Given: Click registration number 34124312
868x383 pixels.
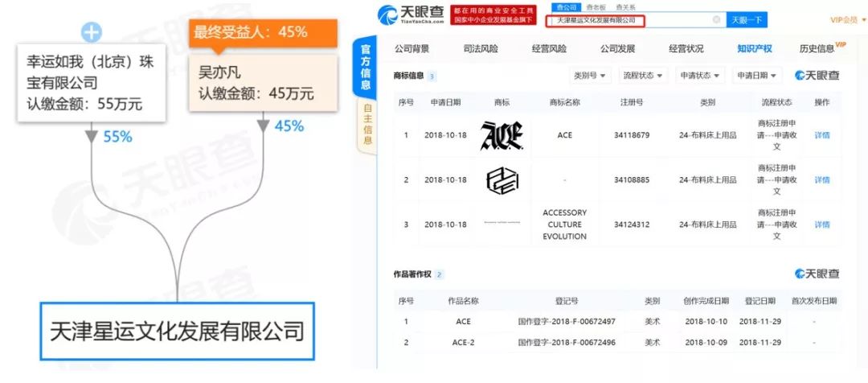Looking at the screenshot, I should click(x=632, y=225).
